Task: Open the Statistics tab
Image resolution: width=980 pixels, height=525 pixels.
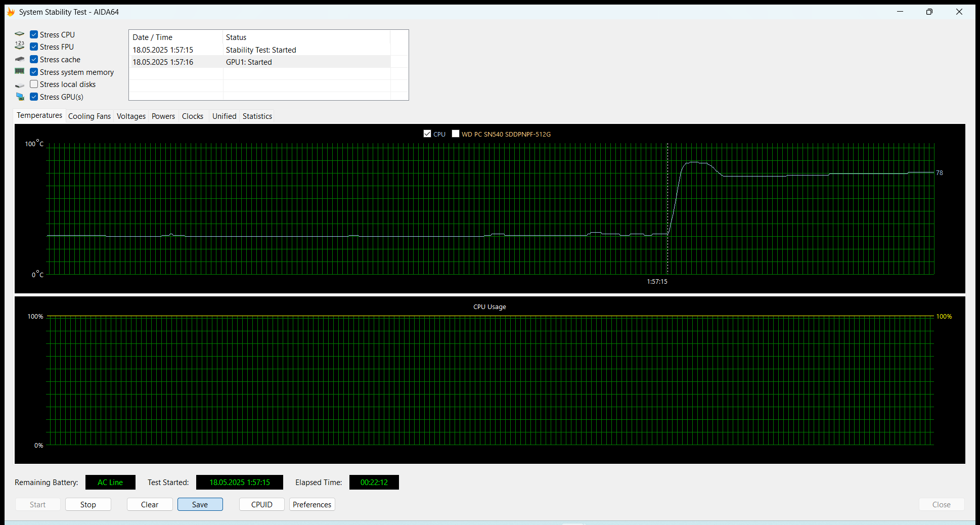Action: click(x=257, y=116)
